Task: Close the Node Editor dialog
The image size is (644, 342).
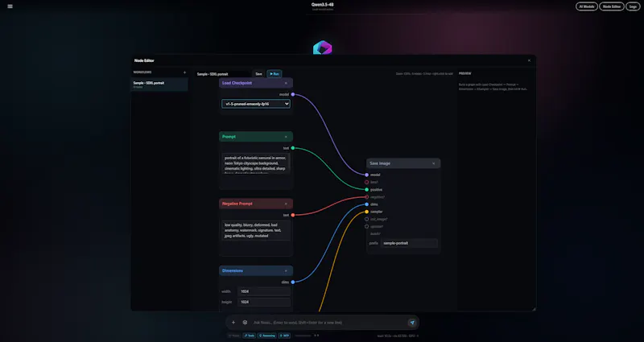Action: [529, 60]
